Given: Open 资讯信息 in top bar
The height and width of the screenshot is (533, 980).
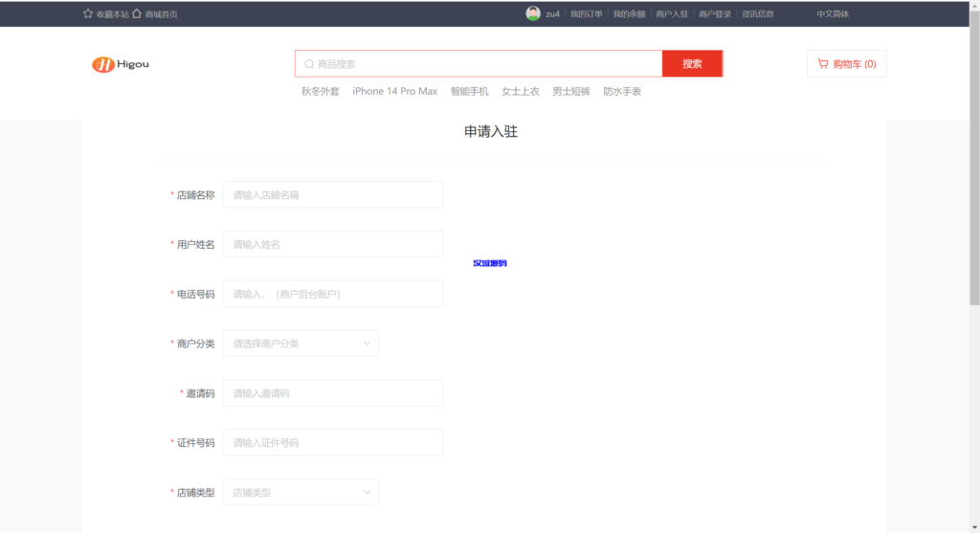Looking at the screenshot, I should pos(758,13).
